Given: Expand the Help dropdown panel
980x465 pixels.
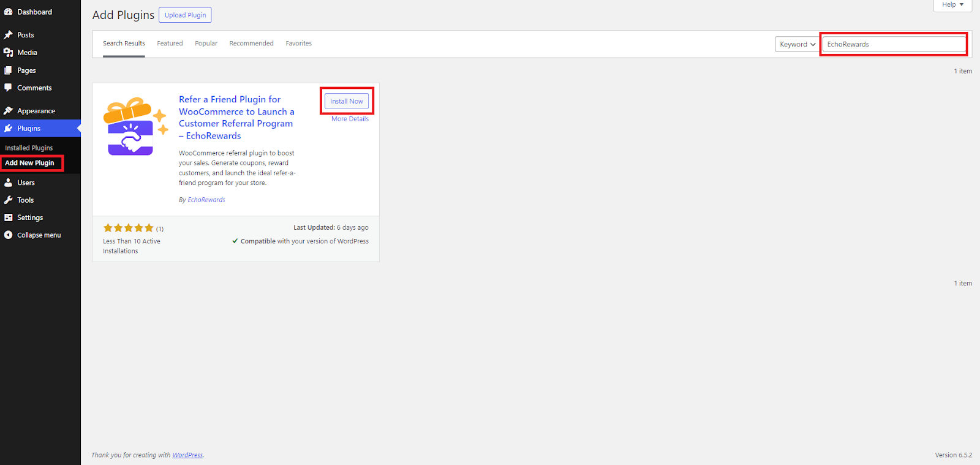Looking at the screenshot, I should coord(952,5).
